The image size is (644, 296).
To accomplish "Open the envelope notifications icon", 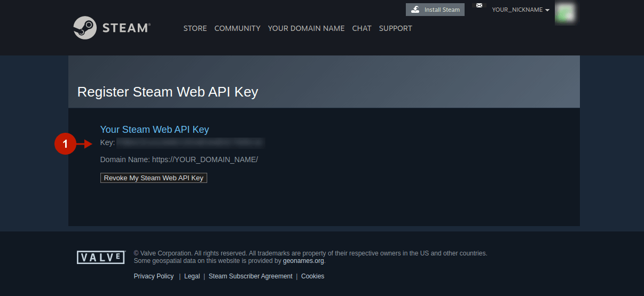I will (479, 6).
